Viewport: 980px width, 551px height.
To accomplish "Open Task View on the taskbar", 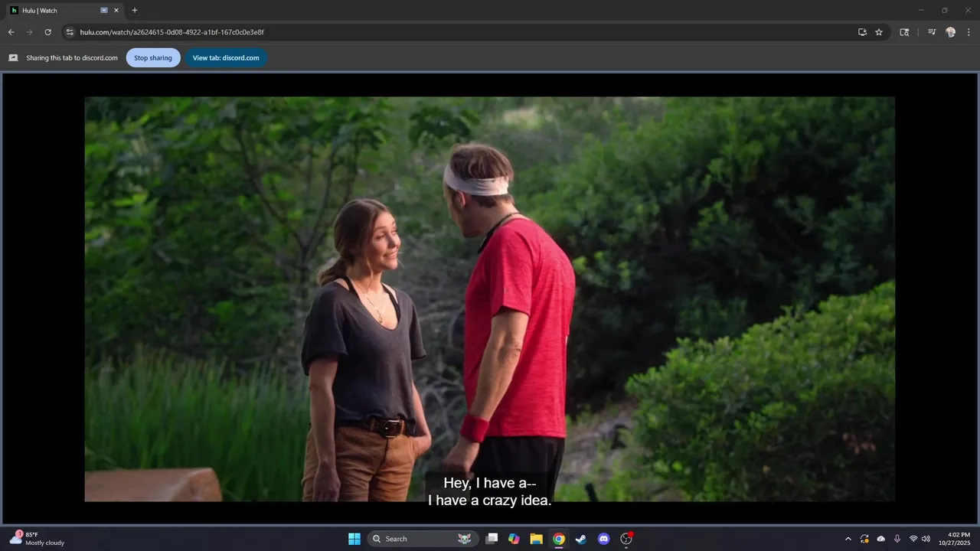I will tap(492, 539).
